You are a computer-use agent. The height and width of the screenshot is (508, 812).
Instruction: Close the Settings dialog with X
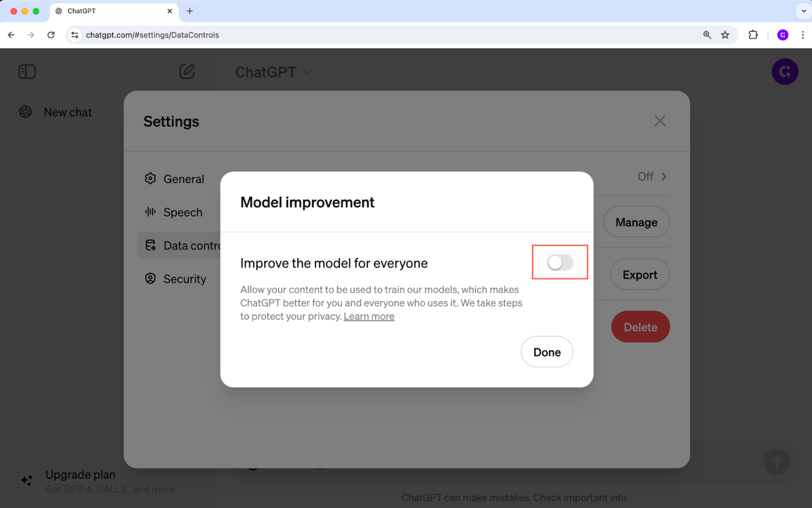point(660,121)
